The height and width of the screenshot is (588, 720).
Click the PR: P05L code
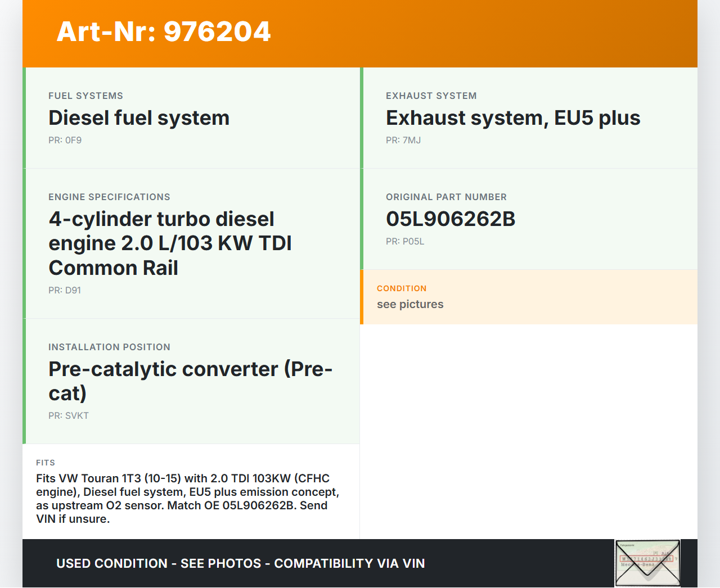405,242
